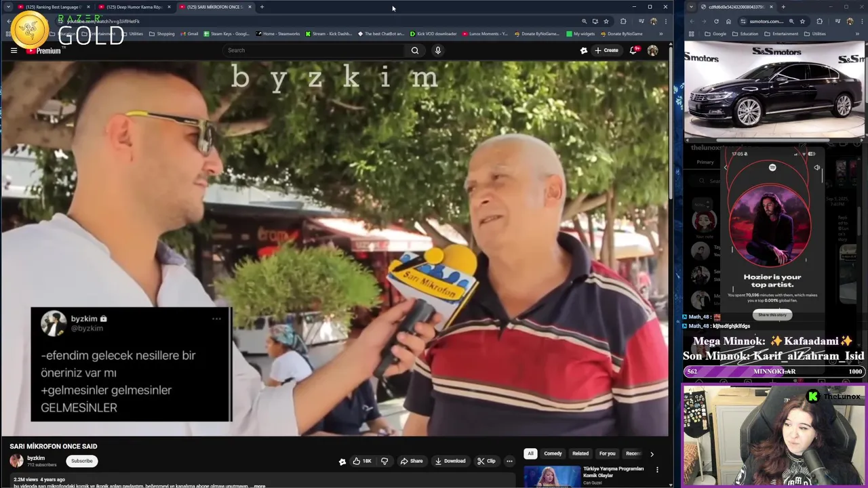Screen dimensions: 868x488
Task: Click the Download button under the video
Action: [450, 461]
